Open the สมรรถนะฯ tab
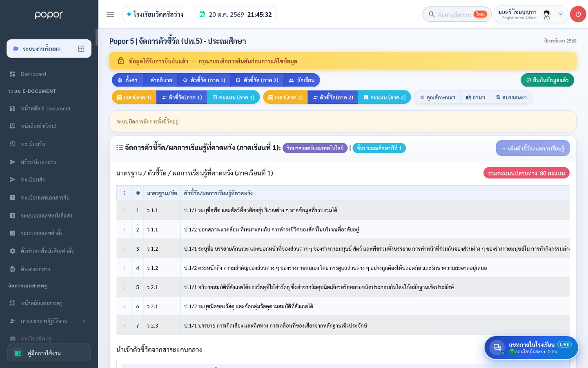The width and height of the screenshot is (588, 368). pyautogui.click(x=511, y=97)
